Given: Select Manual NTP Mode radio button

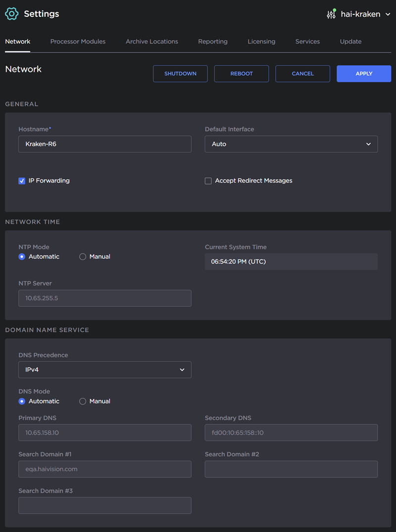Looking at the screenshot, I should point(83,257).
